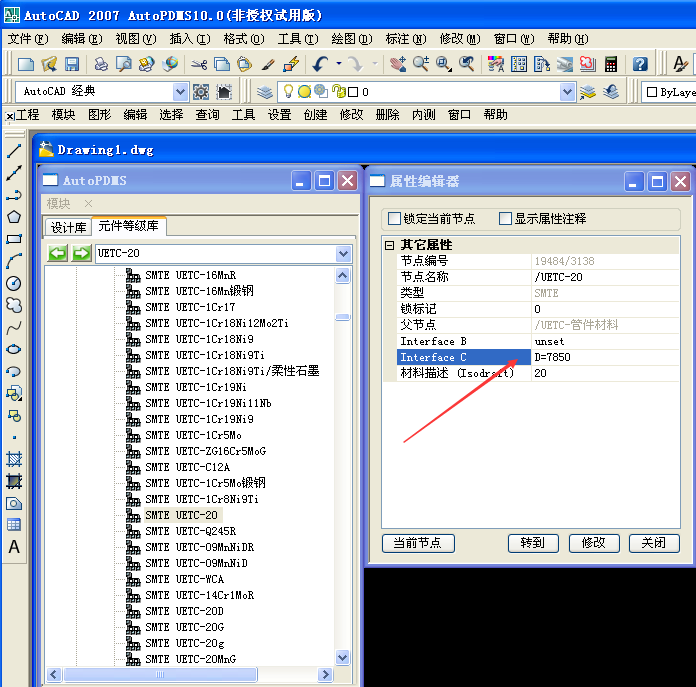The width and height of the screenshot is (696, 687).
Task: Select the Line draw tool
Action: 14,151
